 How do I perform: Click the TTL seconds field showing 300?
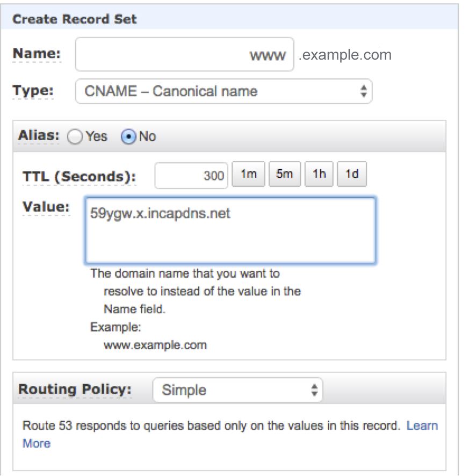(191, 176)
